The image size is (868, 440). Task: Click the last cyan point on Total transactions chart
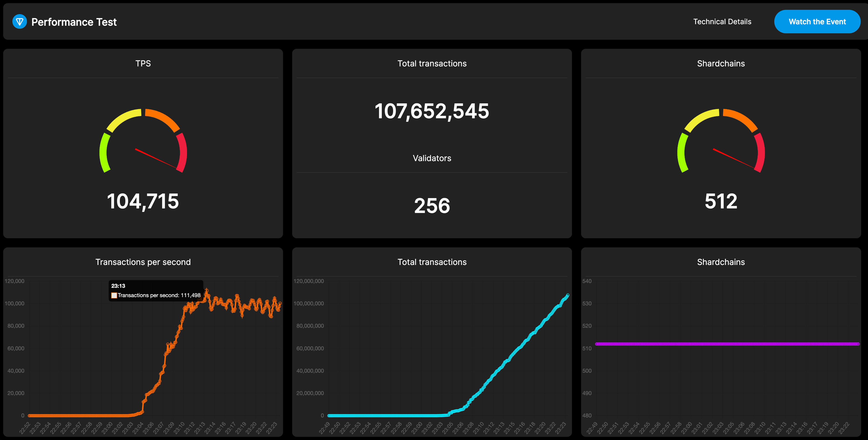coord(568,295)
